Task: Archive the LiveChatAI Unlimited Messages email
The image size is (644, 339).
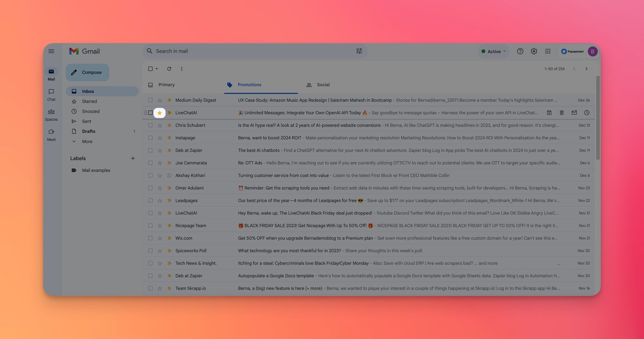Action: [x=549, y=113]
